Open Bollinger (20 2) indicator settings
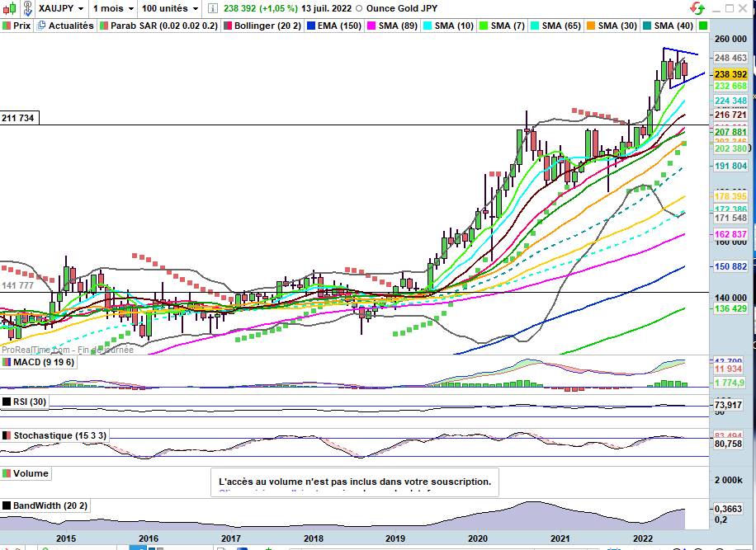This screenshot has height=550, width=756. coord(267,26)
